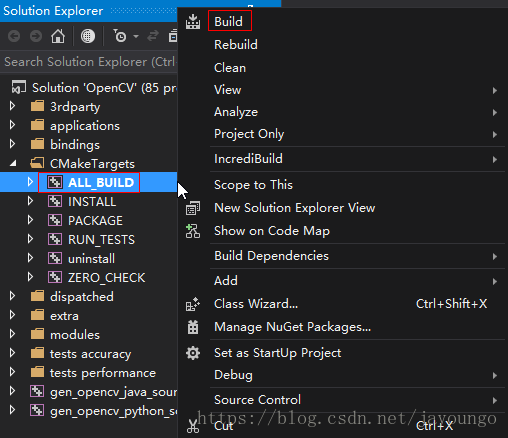The height and width of the screenshot is (438, 508).
Task: Click gen_opencv_python_source project icon
Action: (37, 410)
